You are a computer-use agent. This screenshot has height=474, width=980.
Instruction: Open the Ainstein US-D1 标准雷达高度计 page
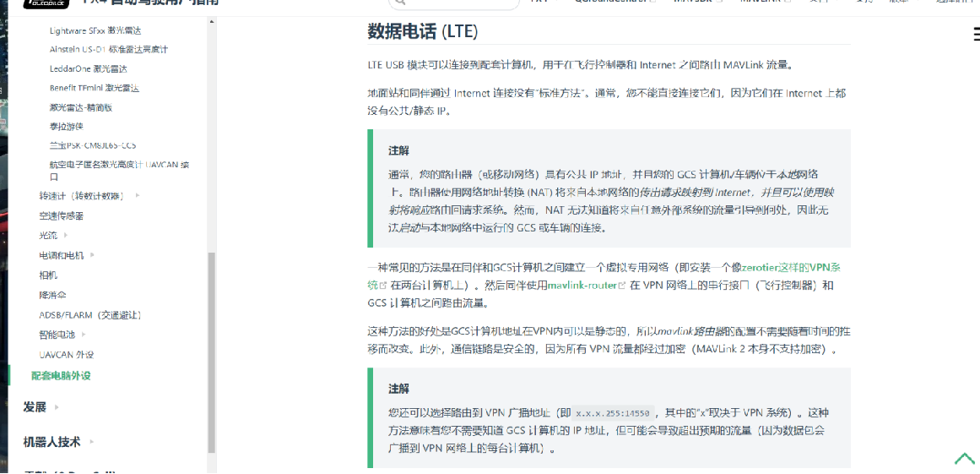(x=109, y=49)
